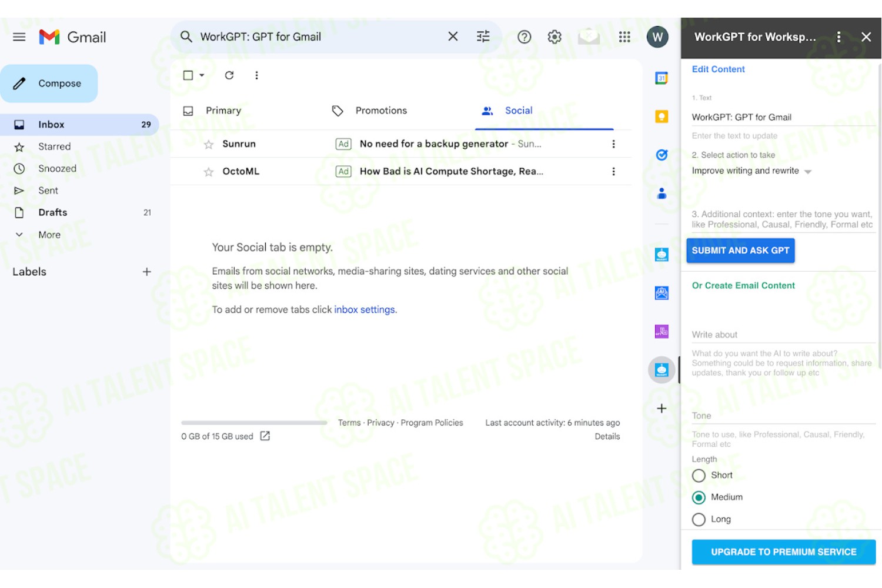Star the OctoML email

tap(208, 172)
